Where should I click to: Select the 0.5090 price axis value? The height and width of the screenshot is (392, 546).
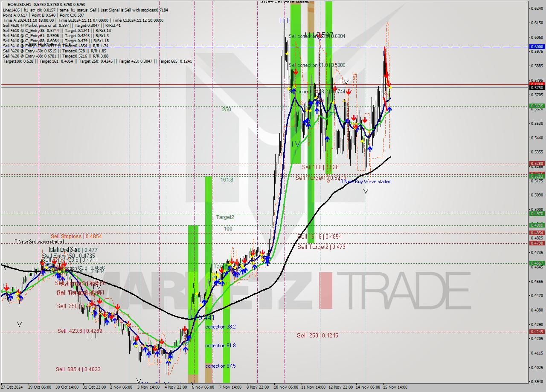(537, 196)
